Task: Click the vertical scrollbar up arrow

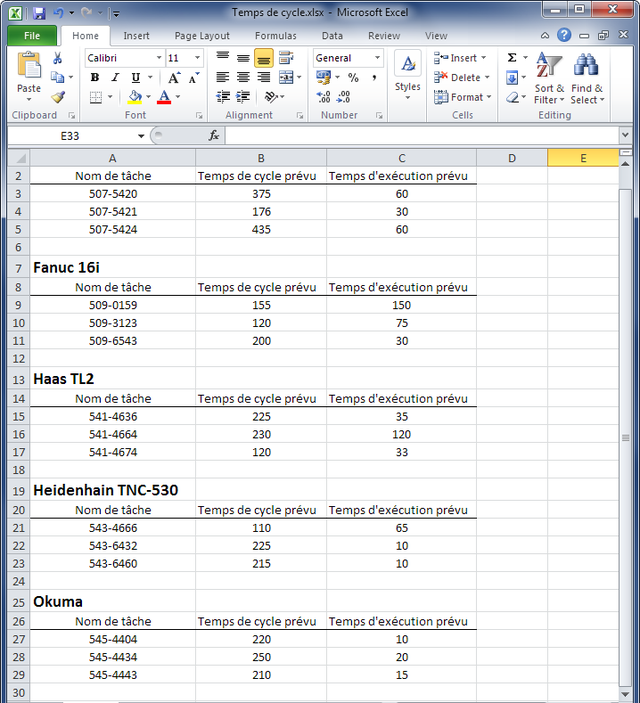Action: point(625,164)
